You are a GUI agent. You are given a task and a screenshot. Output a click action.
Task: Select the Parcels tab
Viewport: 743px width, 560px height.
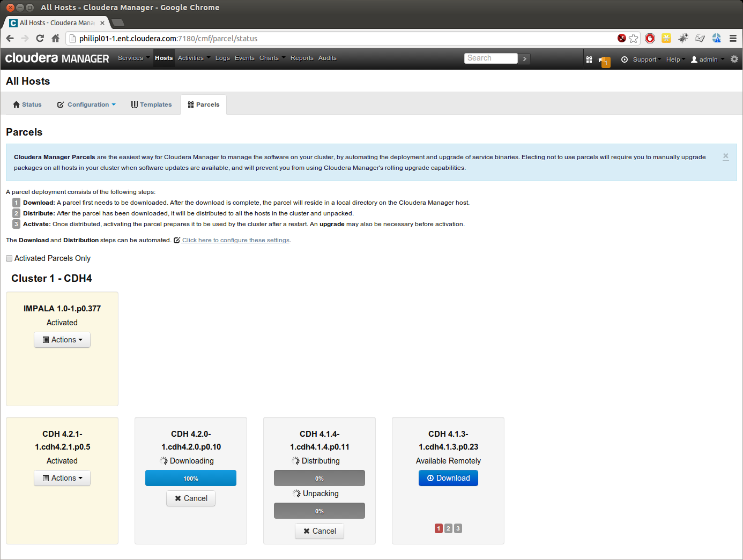point(204,104)
